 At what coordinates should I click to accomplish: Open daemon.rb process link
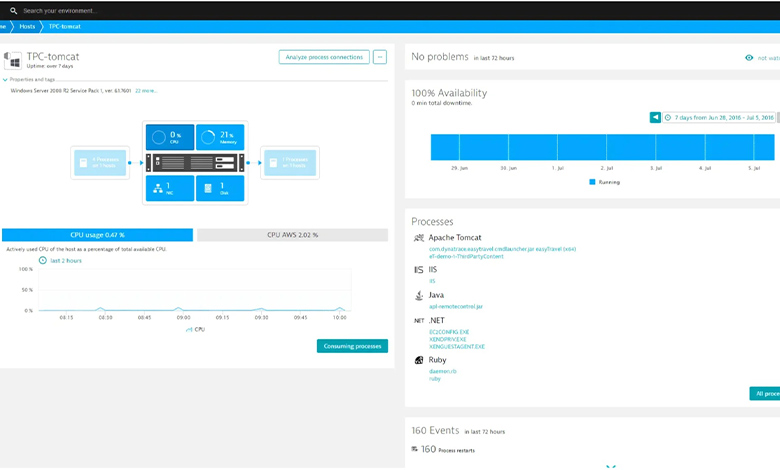442,371
